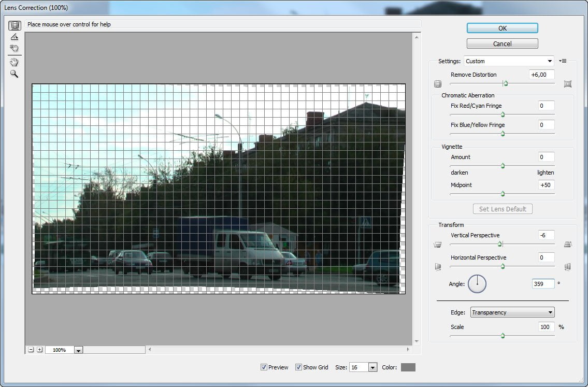Click the pincushion distortion icon
The height and width of the screenshot is (387, 588).
pyautogui.click(x=568, y=84)
